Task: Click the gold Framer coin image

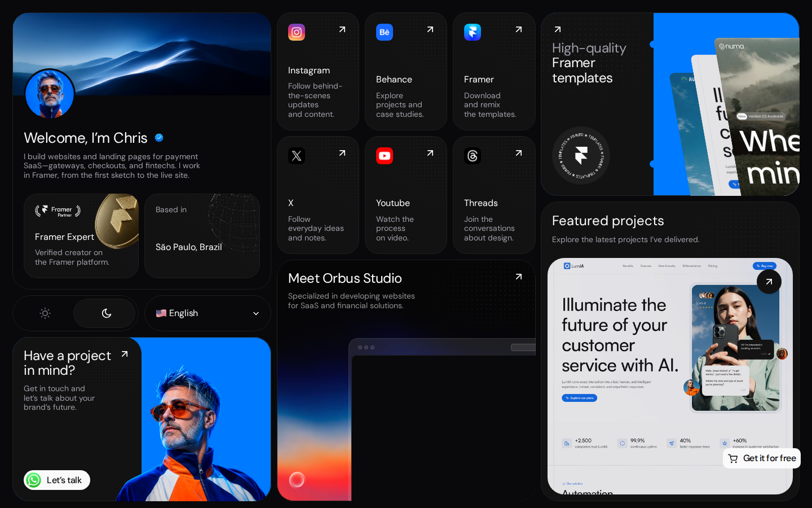Action: (117, 221)
